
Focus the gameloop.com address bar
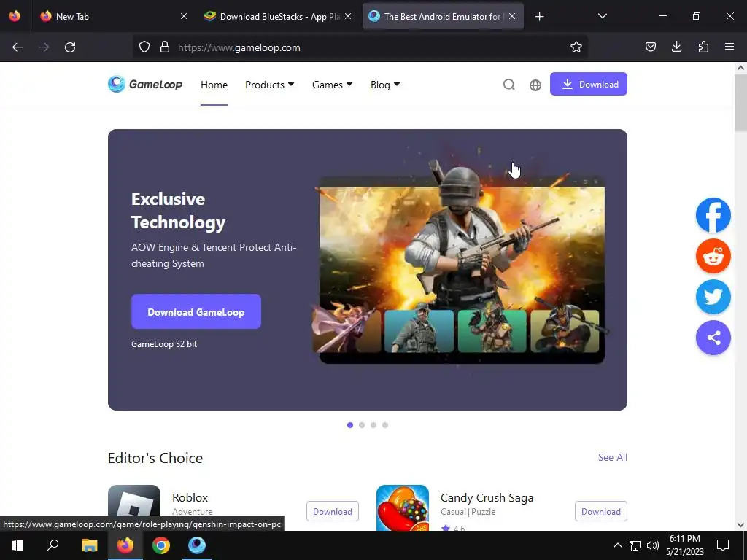coord(362,47)
